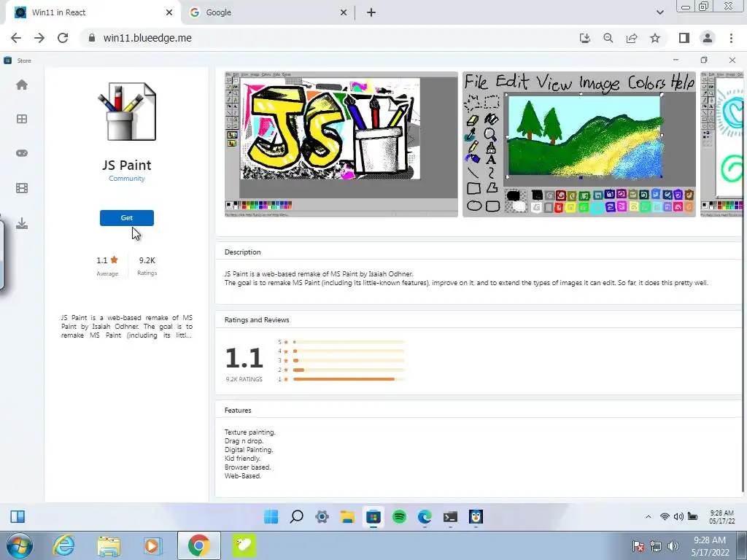Click Microsoft Store icon in Win11 taskbar
The height and width of the screenshot is (560, 747).
[373, 517]
